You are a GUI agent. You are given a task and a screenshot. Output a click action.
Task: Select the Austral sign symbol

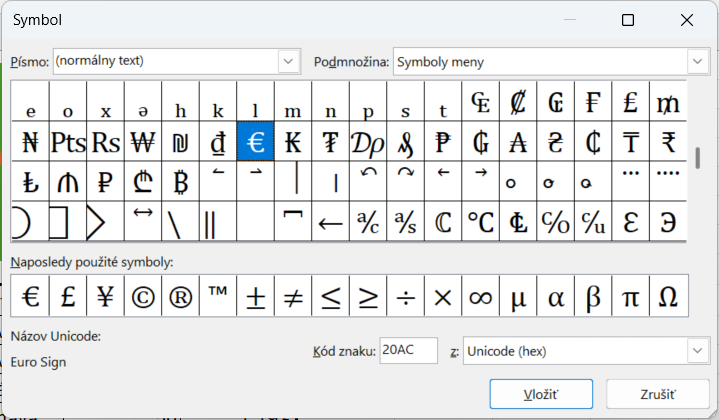[x=519, y=141]
